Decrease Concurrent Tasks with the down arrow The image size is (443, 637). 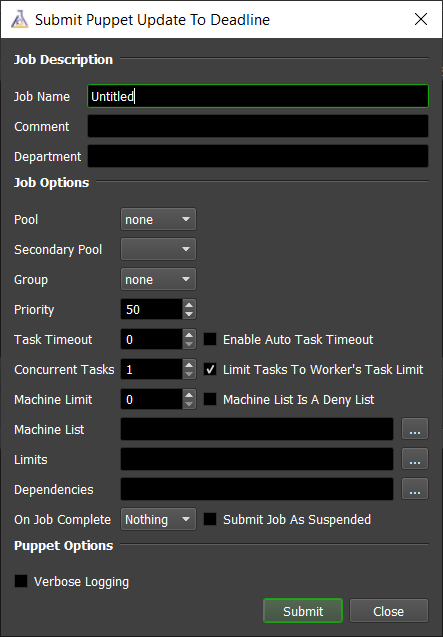click(x=189, y=375)
